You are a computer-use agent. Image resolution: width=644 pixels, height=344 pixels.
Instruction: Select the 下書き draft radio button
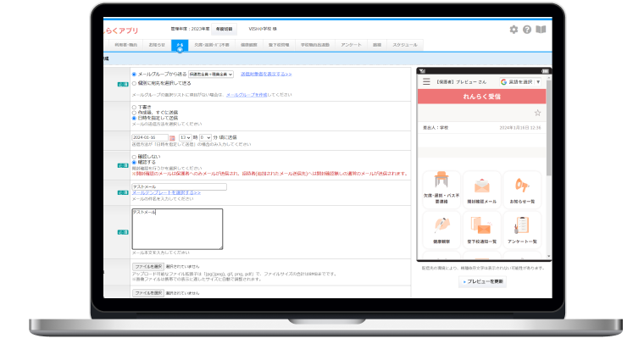click(134, 107)
